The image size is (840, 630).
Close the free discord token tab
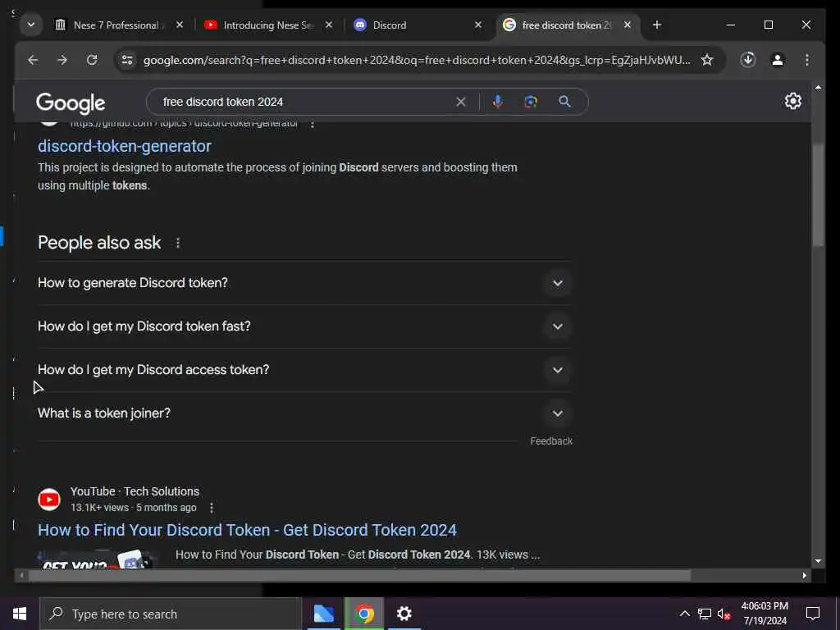pyautogui.click(x=628, y=25)
